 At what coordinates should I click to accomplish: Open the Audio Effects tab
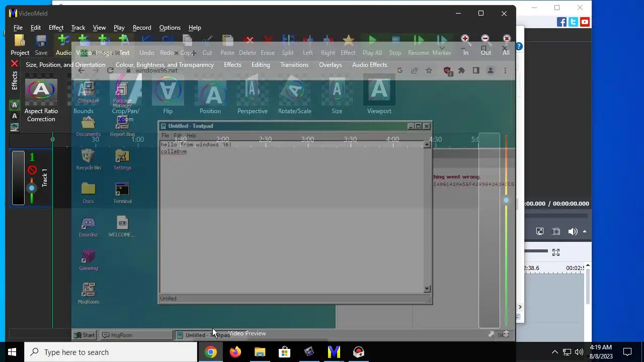(370, 65)
